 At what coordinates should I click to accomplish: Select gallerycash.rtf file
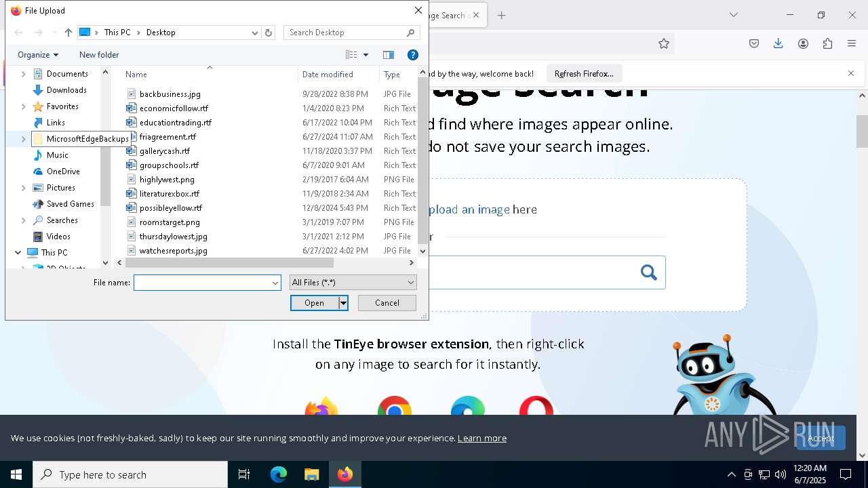point(165,151)
